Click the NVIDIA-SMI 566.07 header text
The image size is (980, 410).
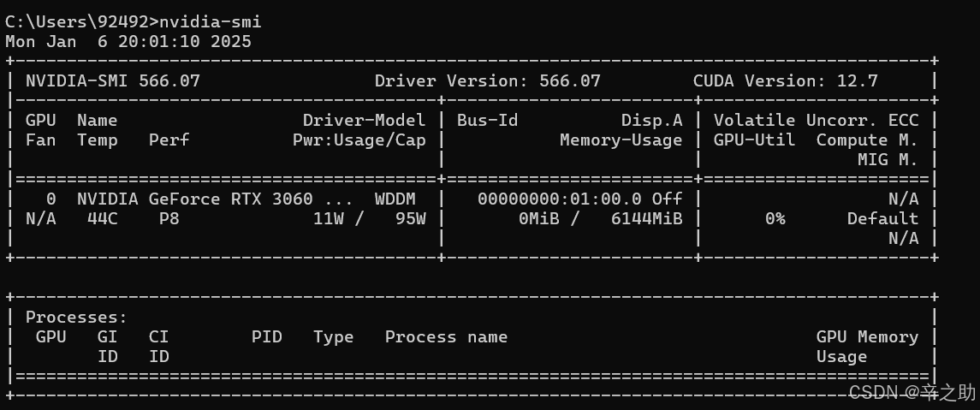point(113,80)
